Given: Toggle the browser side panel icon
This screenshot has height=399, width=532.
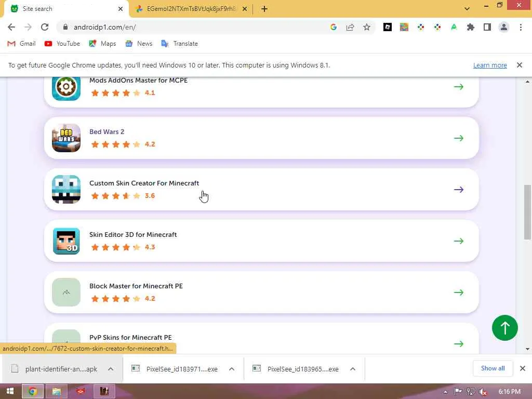Looking at the screenshot, I should coord(487,27).
